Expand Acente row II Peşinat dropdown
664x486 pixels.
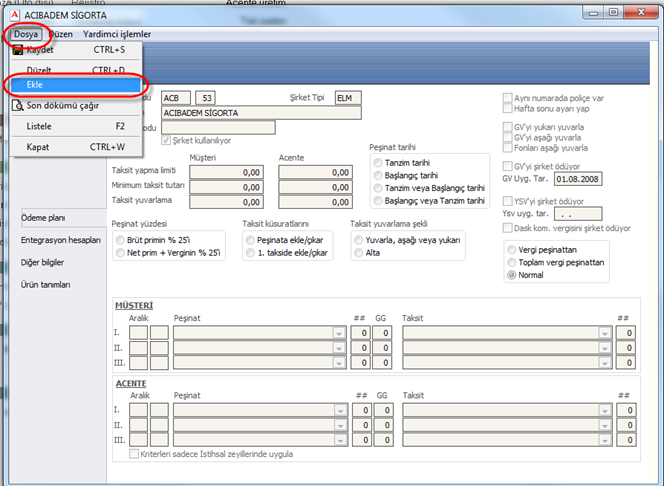[x=340, y=424]
